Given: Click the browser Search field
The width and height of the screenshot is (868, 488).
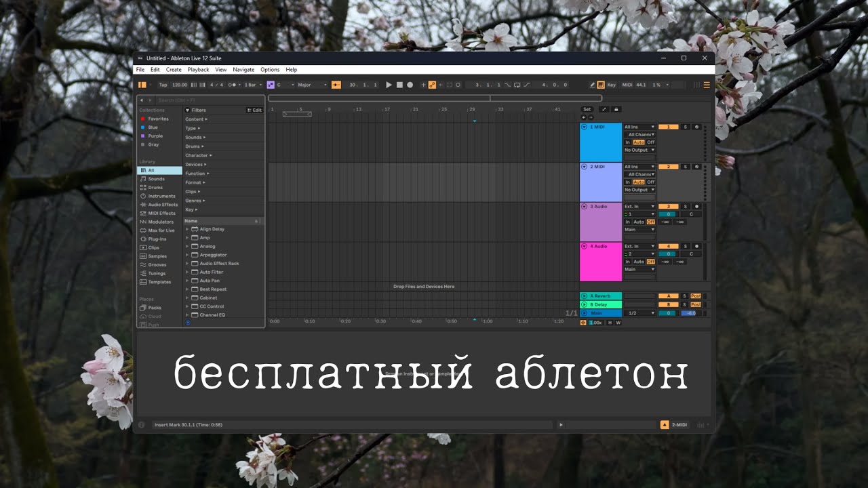Looking at the screenshot, I should [209, 100].
